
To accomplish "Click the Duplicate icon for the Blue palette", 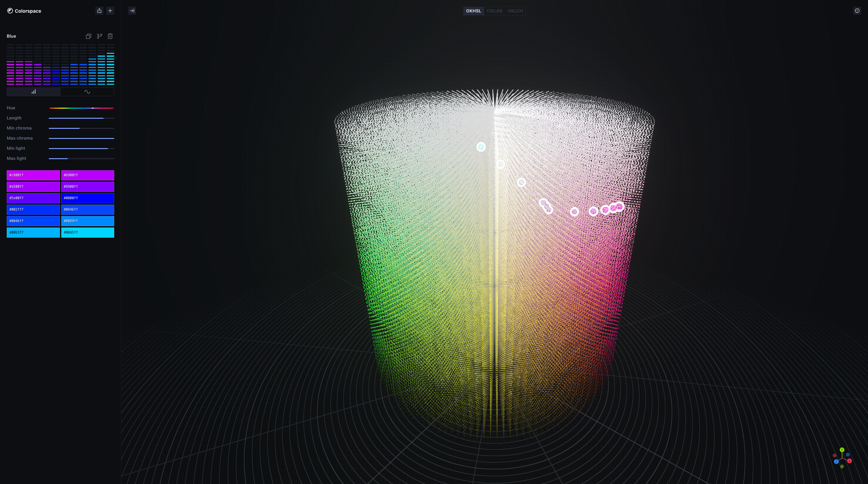I will [89, 36].
